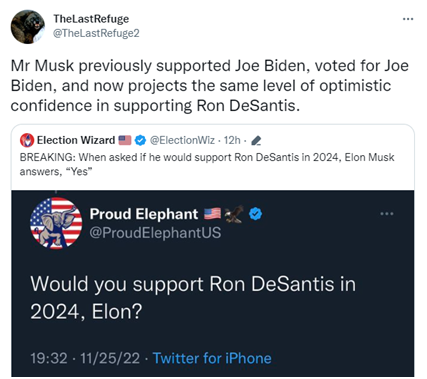Open the @ElectionWiz handle
Screen dimensions: 427x379
pos(182,140)
